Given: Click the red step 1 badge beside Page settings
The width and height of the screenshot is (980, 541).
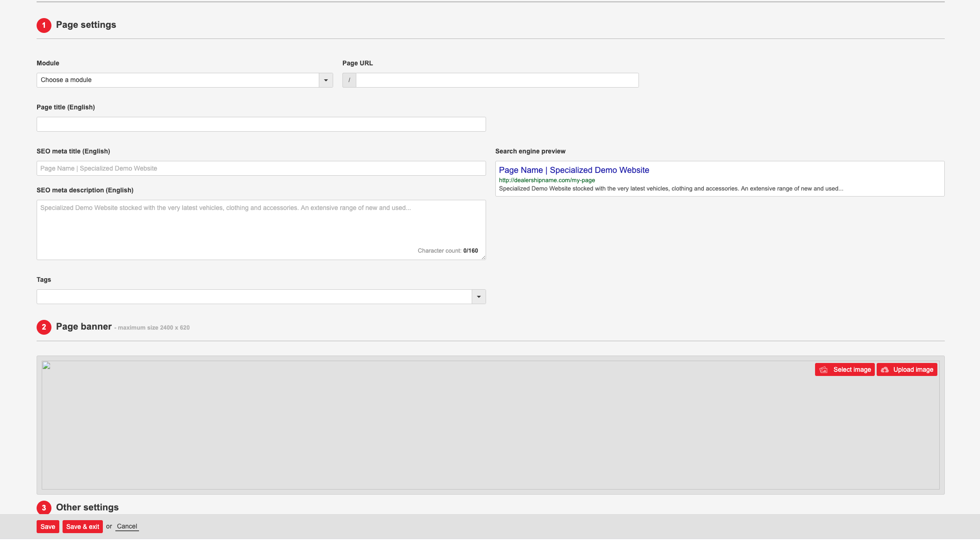Looking at the screenshot, I should (x=44, y=25).
